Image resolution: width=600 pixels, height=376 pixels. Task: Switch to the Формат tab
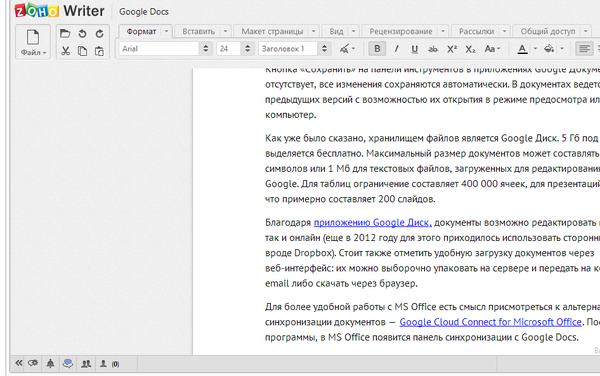[x=141, y=31]
